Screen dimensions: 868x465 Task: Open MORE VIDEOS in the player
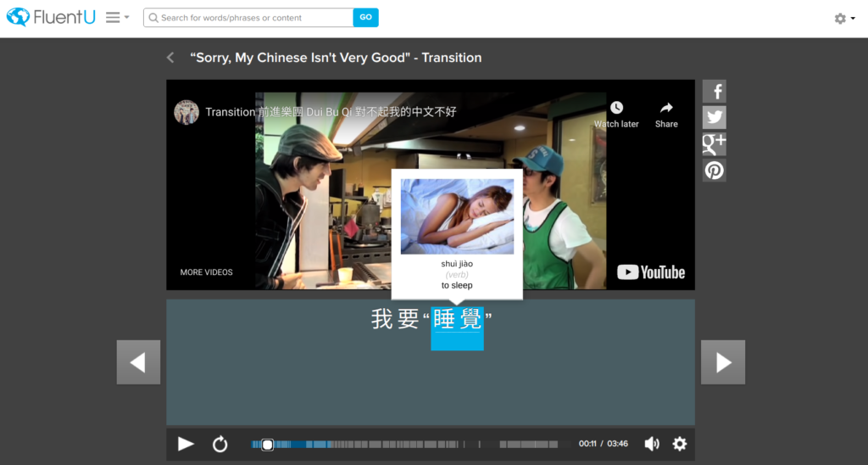pyautogui.click(x=207, y=272)
